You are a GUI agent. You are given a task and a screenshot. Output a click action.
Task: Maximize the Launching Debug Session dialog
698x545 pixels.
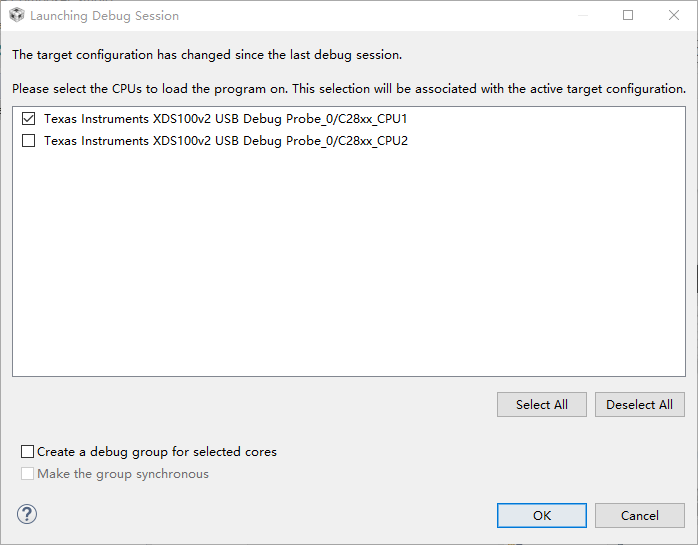[x=628, y=16]
